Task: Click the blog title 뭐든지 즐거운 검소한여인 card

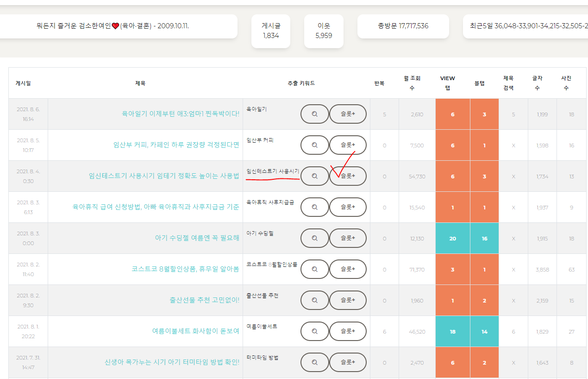Action: (119, 26)
